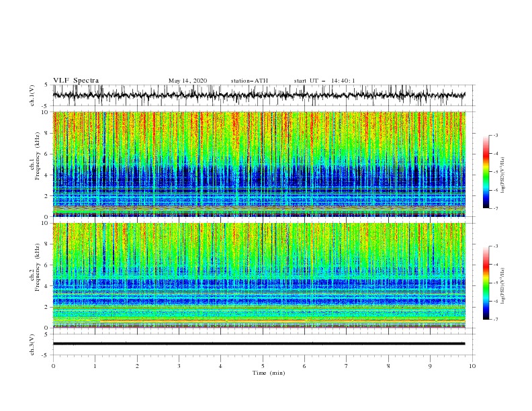Viewport: 532px width, 411px height.
Task: Click the time axis tick label 0
Action: (53, 366)
